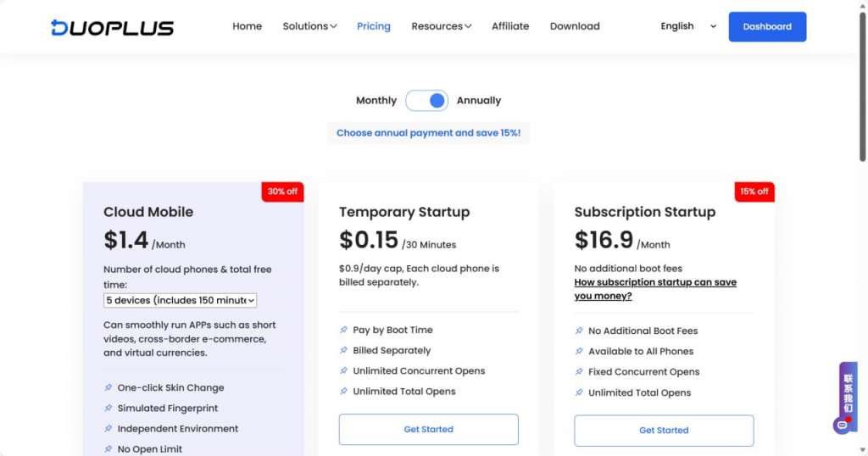Click the pin icon beside Fixed Concurrent Opens
Image resolution: width=868 pixels, height=456 pixels.
pos(579,372)
